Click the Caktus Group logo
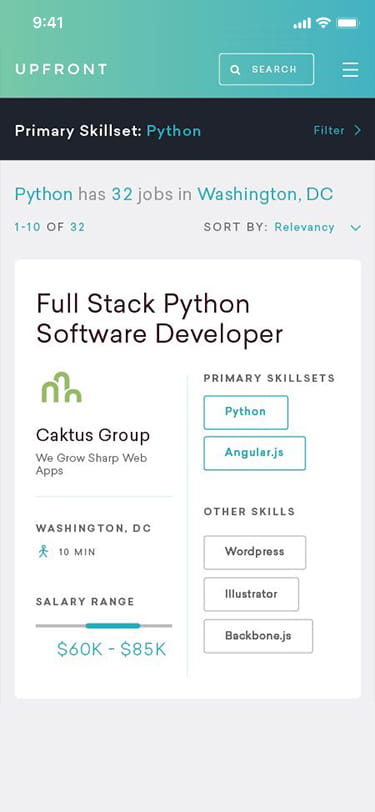The image size is (375, 812). (62, 387)
